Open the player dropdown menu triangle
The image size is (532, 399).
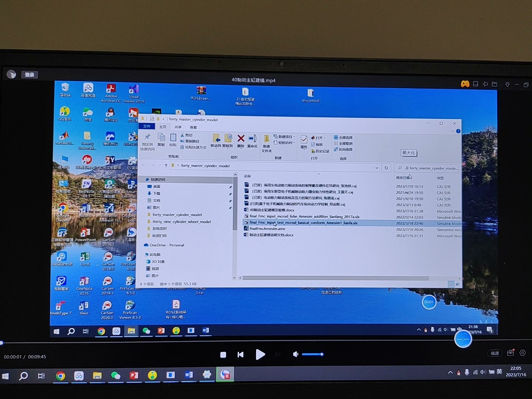coord(508,85)
